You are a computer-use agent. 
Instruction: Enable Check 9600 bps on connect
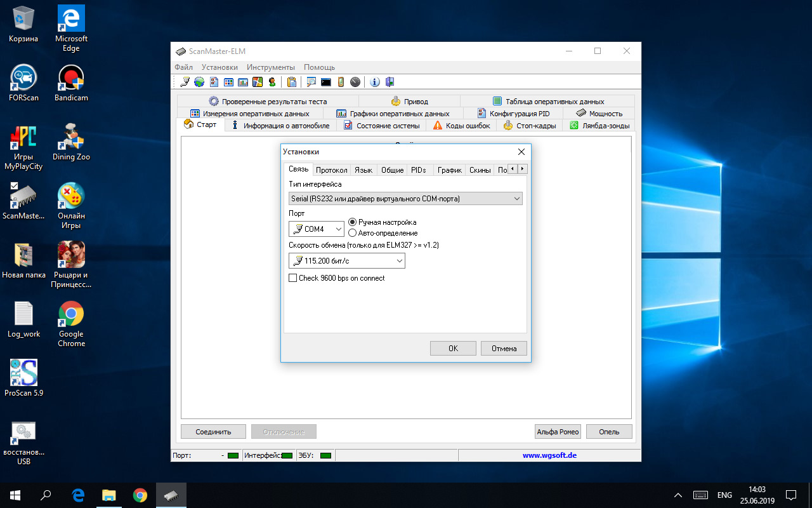coord(337,278)
